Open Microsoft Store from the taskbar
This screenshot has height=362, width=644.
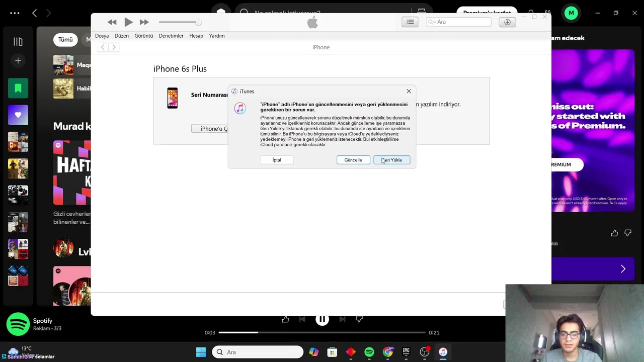point(332,352)
